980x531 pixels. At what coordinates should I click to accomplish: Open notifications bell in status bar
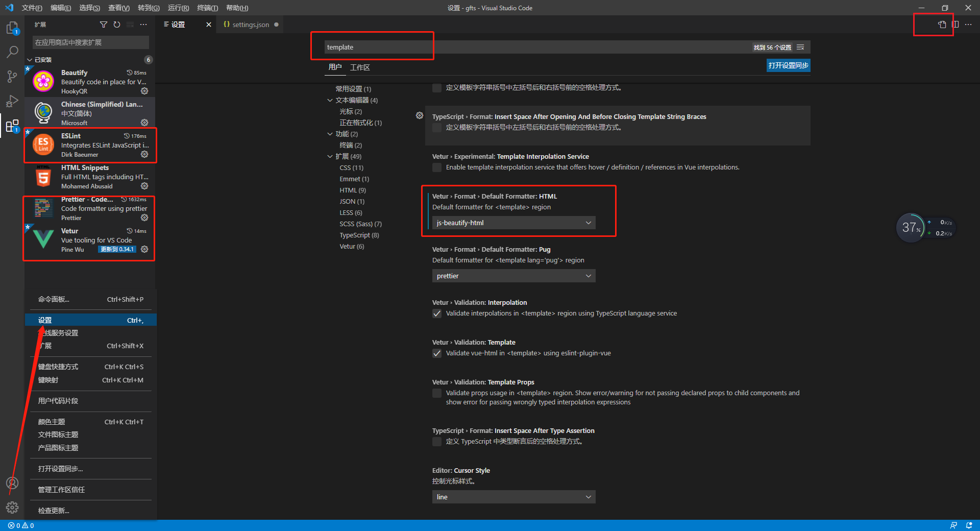(x=969, y=525)
